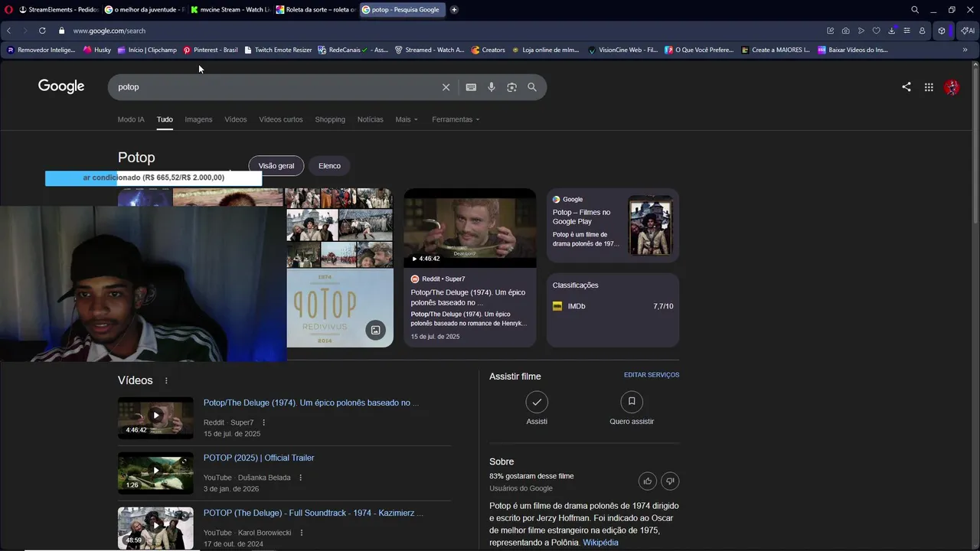Image resolution: width=980 pixels, height=551 pixels.
Task: Click the edit page note icon in address bar
Action: tap(830, 31)
